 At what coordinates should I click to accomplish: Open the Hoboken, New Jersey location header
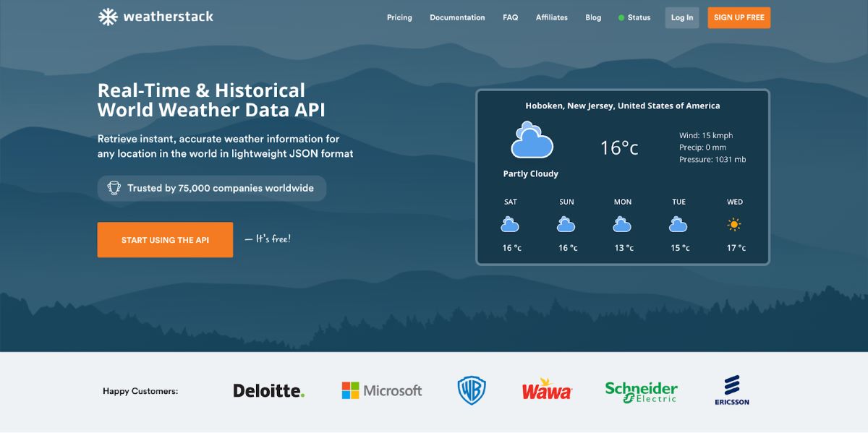click(623, 106)
